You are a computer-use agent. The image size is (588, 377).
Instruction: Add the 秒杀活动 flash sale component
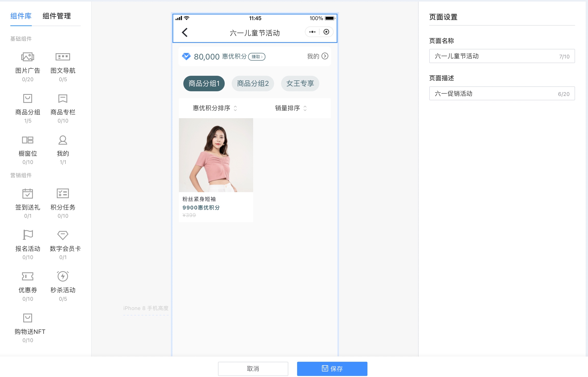63,276
